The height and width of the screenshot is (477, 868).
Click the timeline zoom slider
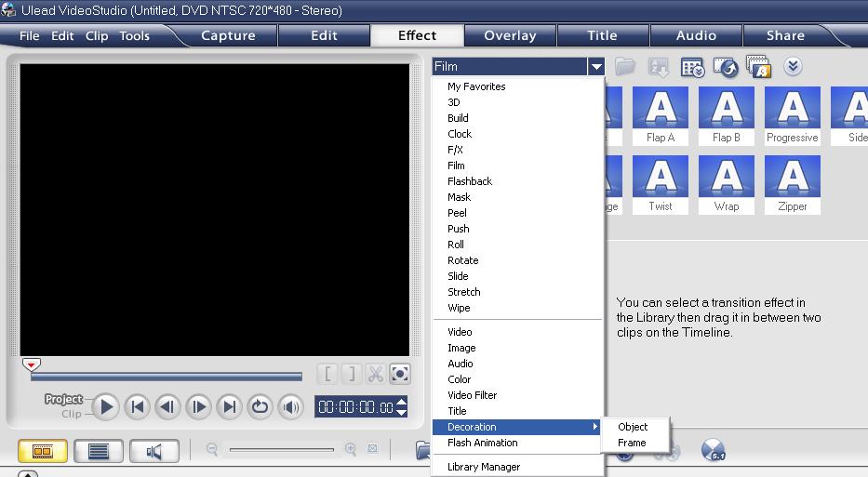[282, 449]
